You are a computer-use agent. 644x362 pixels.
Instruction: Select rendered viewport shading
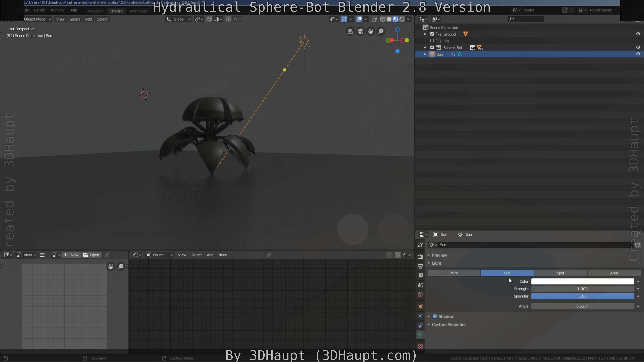pyautogui.click(x=402, y=19)
